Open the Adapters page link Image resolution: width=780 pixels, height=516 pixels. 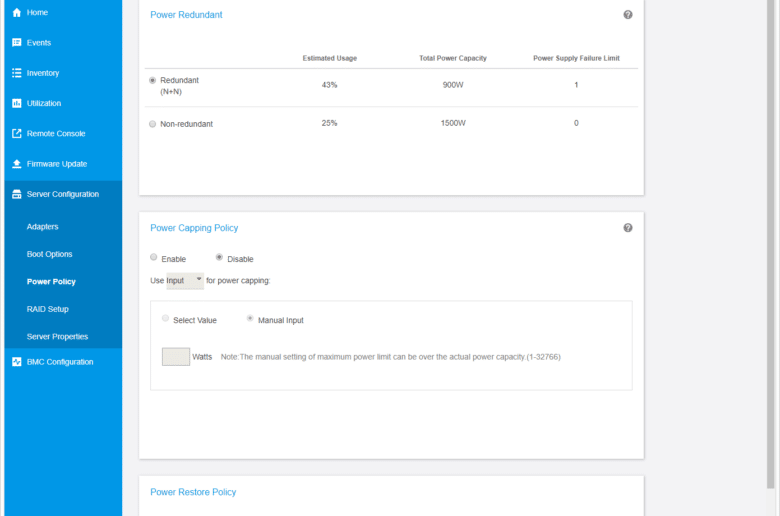[x=42, y=227]
